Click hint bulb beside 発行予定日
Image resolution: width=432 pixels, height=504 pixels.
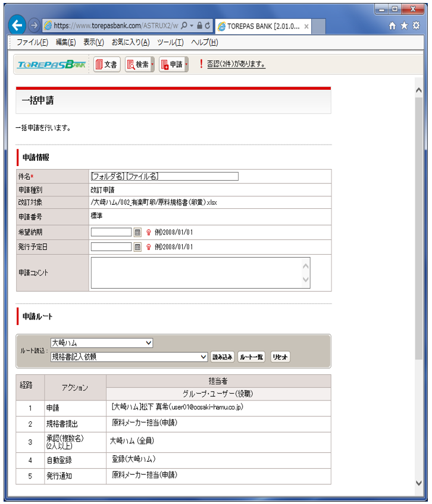pyautogui.click(x=149, y=247)
